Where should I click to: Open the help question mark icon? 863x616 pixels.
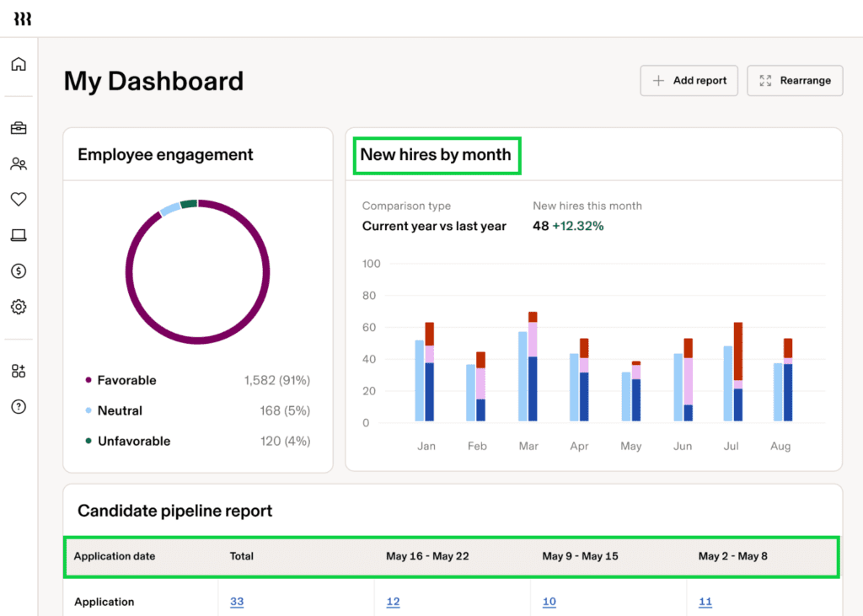pos(19,407)
